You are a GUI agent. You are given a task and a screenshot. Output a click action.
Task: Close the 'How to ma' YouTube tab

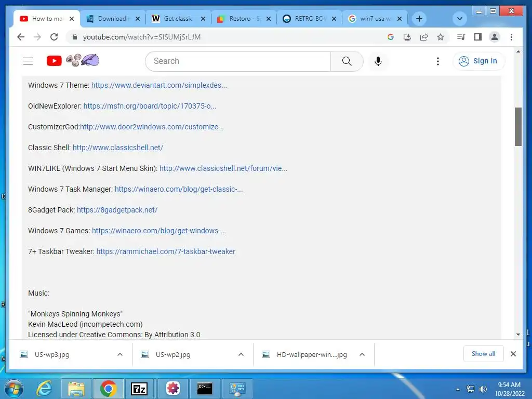click(x=72, y=19)
